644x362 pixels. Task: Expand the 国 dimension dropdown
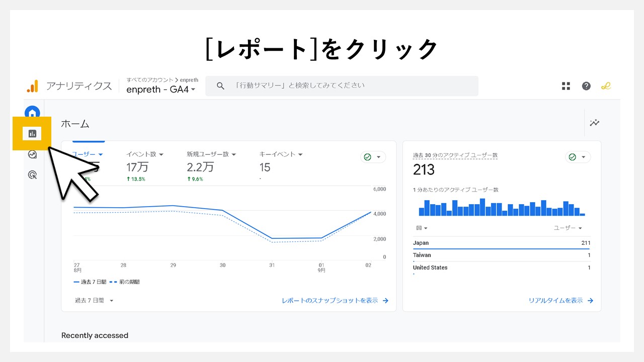(420, 228)
